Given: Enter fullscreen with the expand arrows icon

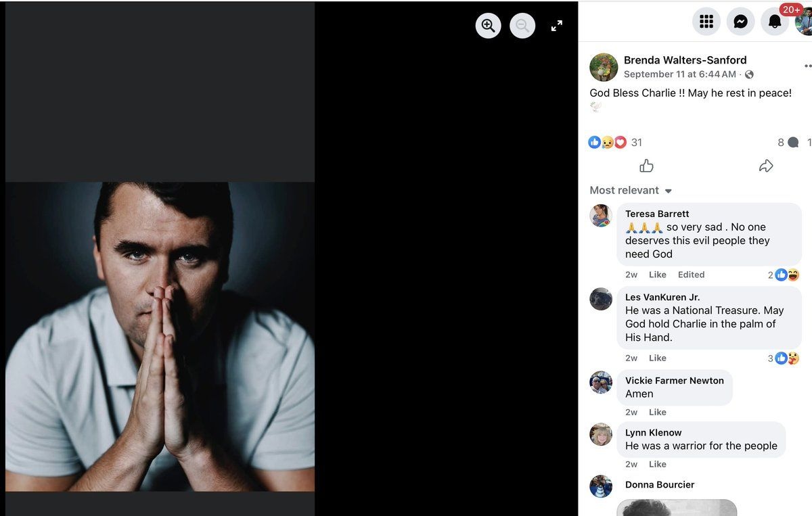Looking at the screenshot, I should 557,26.
